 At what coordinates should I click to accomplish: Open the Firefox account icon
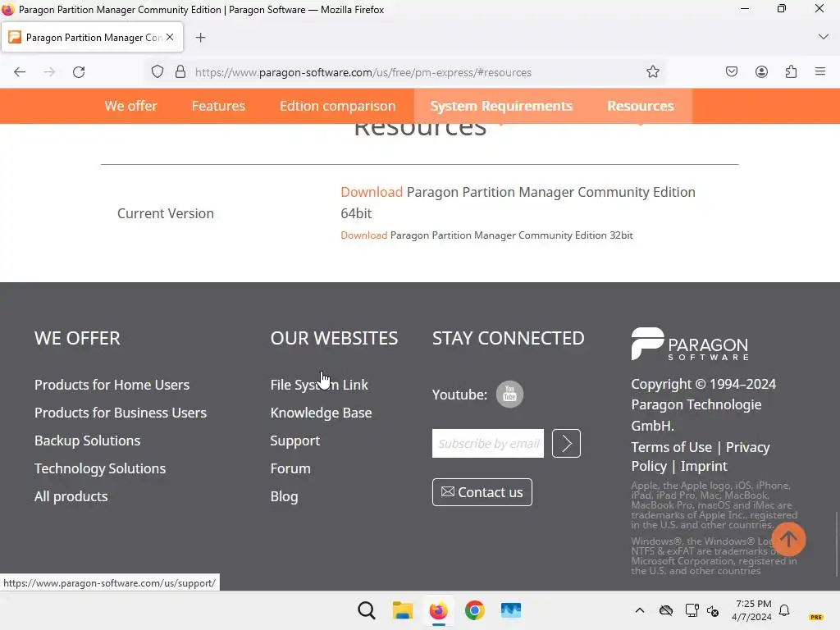pyautogui.click(x=761, y=72)
